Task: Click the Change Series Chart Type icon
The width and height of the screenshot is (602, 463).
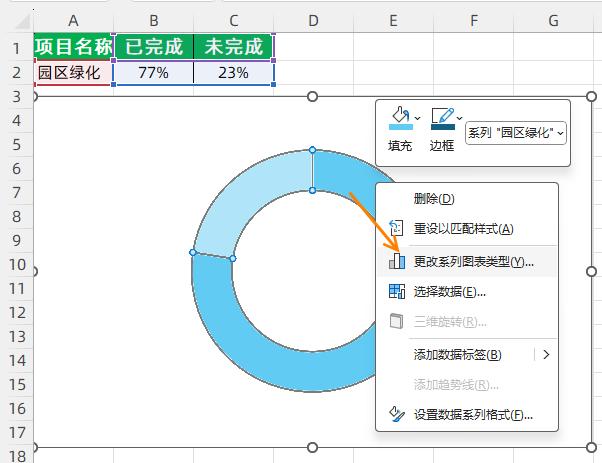Action: [396, 261]
